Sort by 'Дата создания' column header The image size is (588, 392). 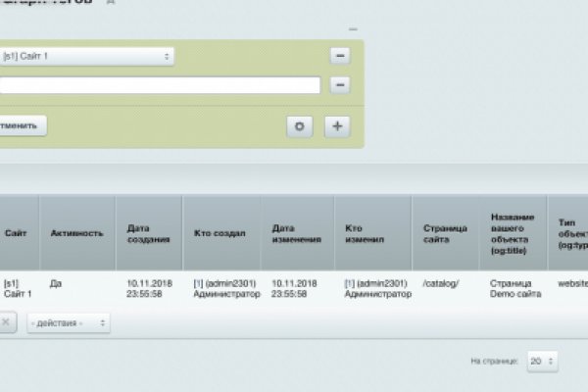point(148,233)
